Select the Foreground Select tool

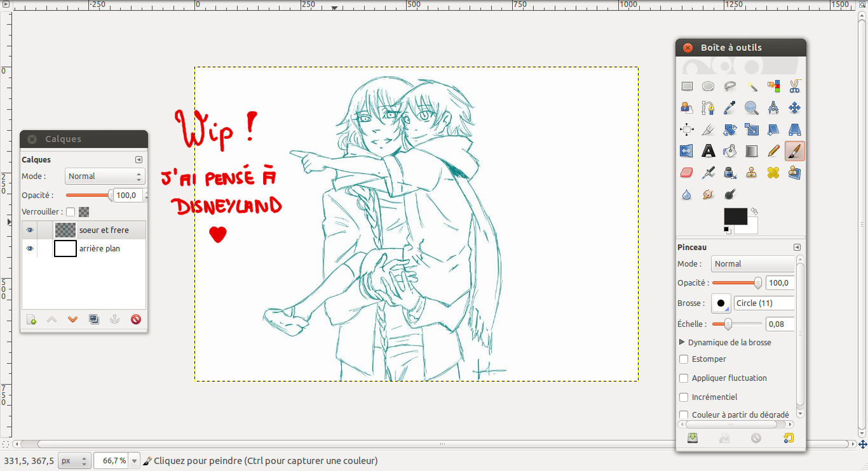687,108
